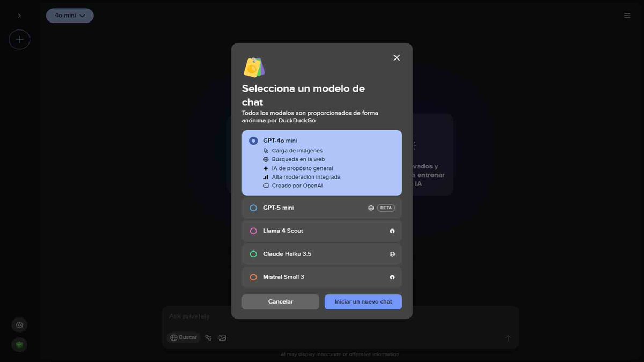Screen dimensions: 644x362
Task: Select the Mistral Small 3 radio button
Action: tap(253, 277)
